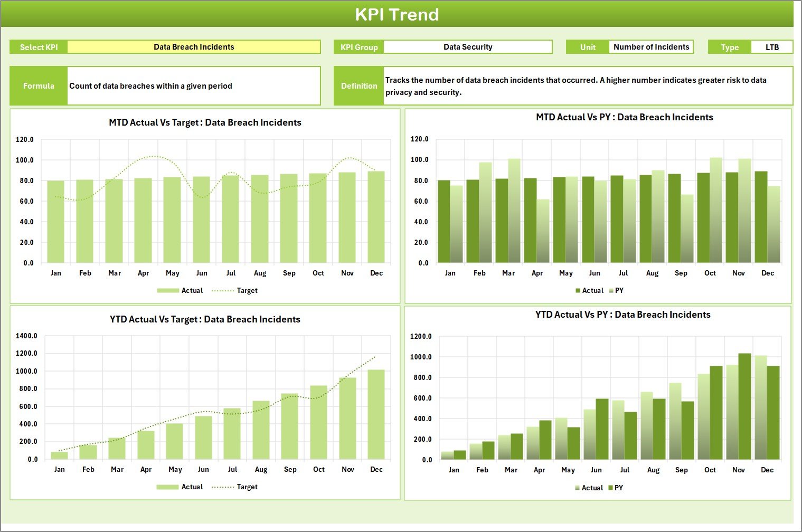This screenshot has width=802, height=532.
Task: Toggle the Target legend in YTD Actual Vs Target chart
Action: (246, 487)
